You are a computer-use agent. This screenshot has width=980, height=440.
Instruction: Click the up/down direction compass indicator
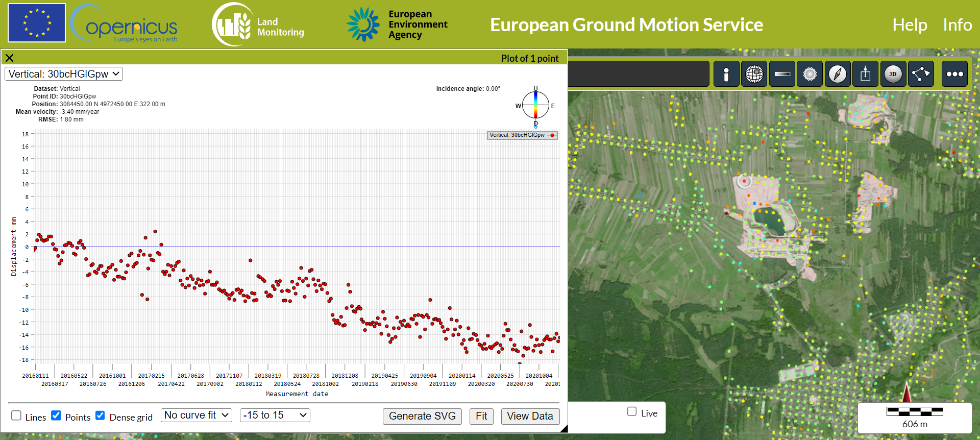point(535,105)
